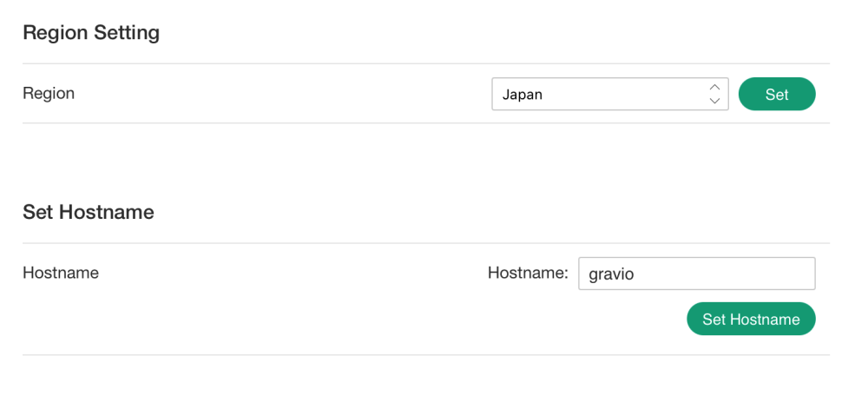Click the "Hostname:" label beside the input
This screenshot has height=396, width=868.
click(528, 273)
